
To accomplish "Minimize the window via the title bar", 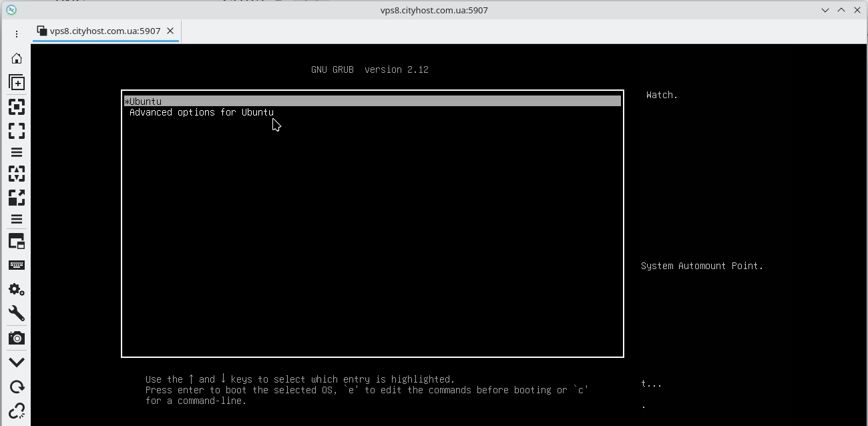I will click(x=825, y=10).
